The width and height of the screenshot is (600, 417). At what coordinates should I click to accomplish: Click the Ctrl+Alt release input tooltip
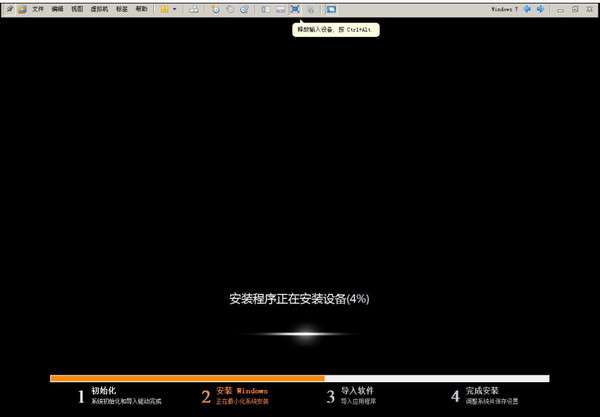[x=336, y=29]
